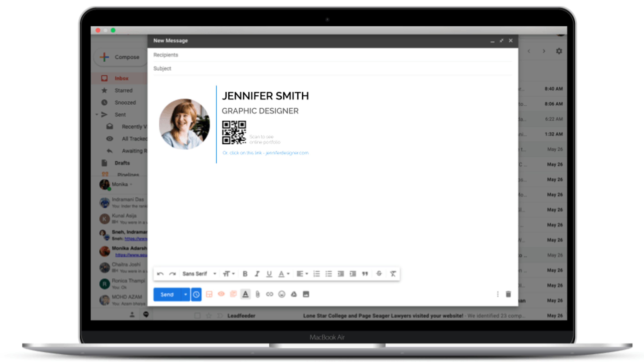Image resolution: width=644 pixels, height=362 pixels.
Task: Open the Pipelines item
Action: (x=120, y=174)
